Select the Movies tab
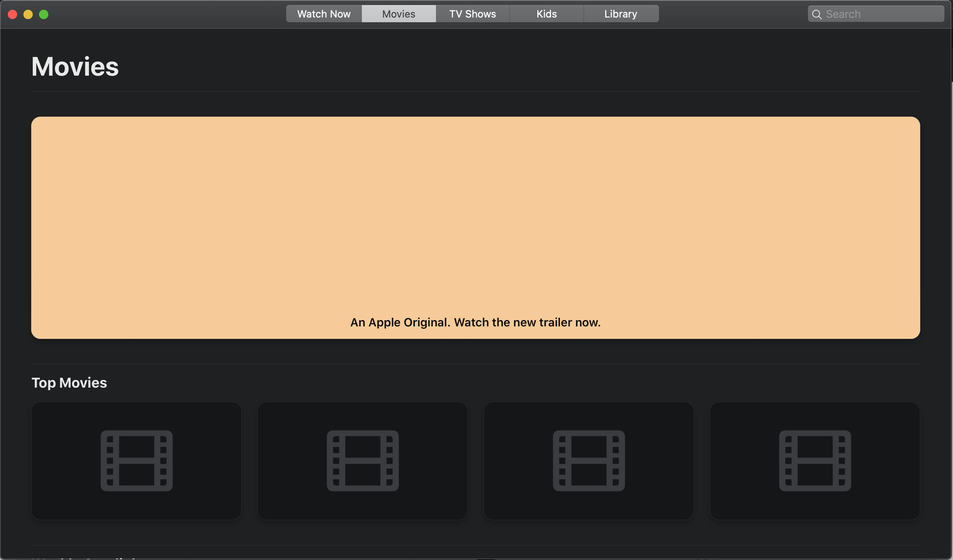 399,14
